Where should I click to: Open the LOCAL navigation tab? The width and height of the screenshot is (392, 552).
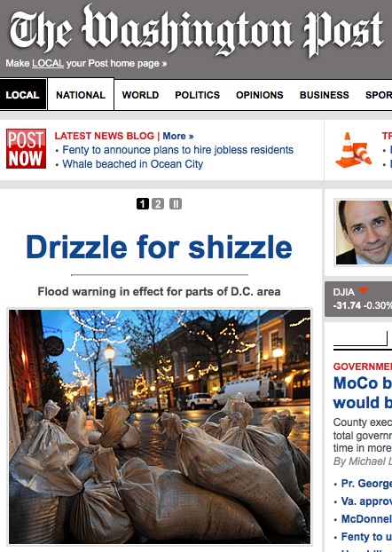tap(23, 95)
